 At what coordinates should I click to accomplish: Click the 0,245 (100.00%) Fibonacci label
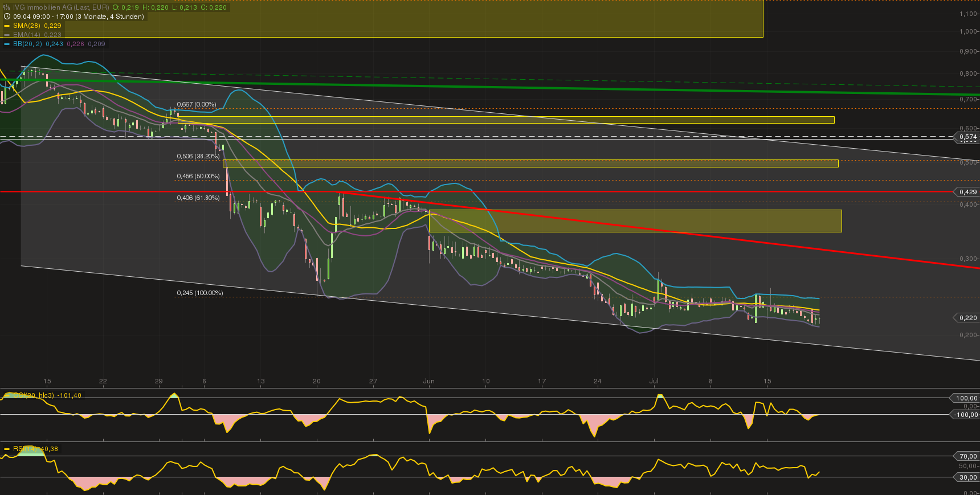tap(200, 293)
